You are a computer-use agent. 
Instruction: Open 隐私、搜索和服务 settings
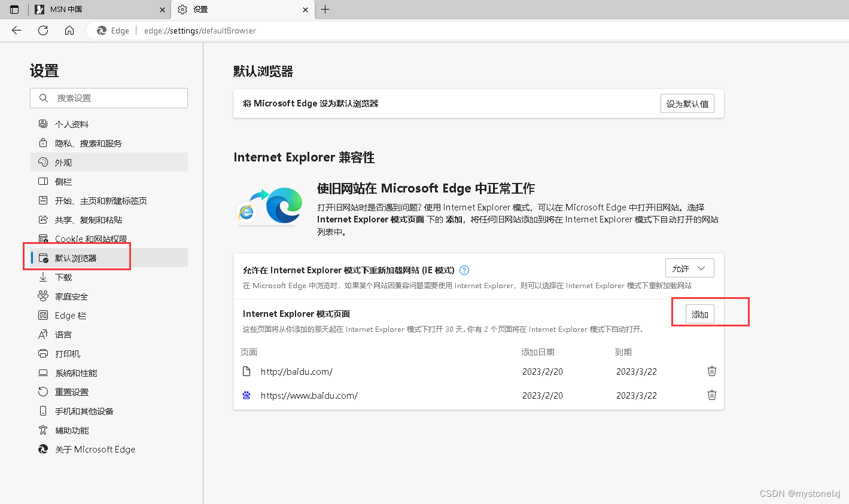click(x=109, y=143)
